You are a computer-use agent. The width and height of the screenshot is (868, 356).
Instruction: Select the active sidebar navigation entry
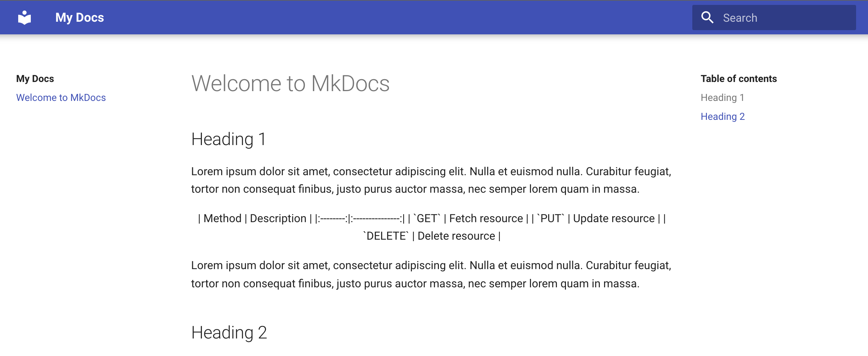click(x=61, y=97)
